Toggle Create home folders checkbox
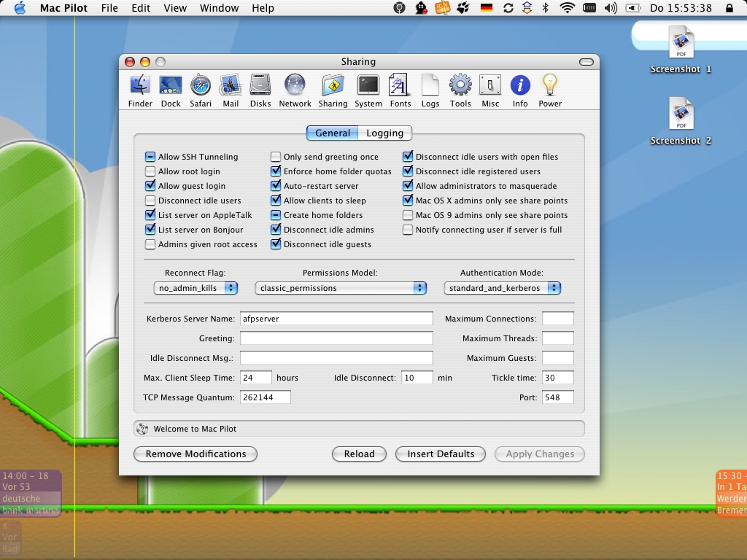747x560 pixels. pyautogui.click(x=275, y=215)
